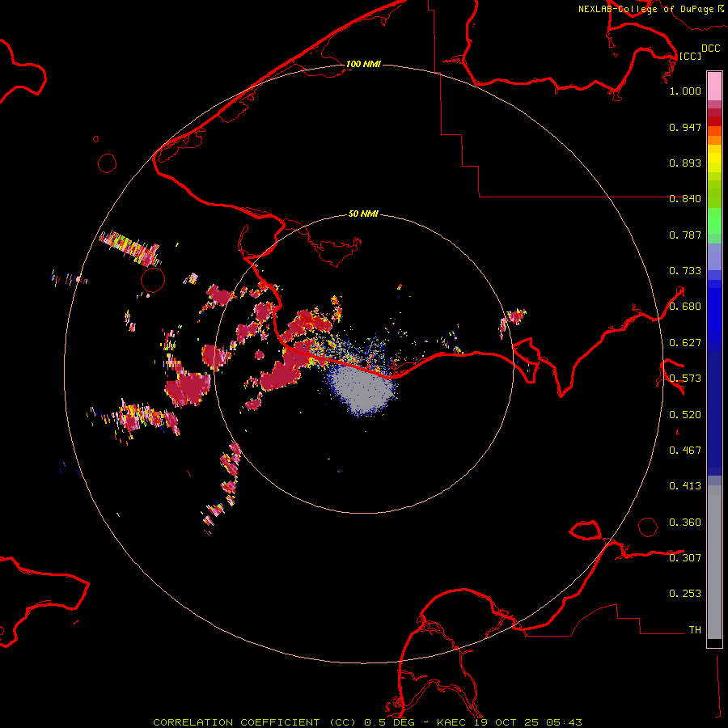
Task: Click the pink top segment of color bar
Action: (714, 86)
